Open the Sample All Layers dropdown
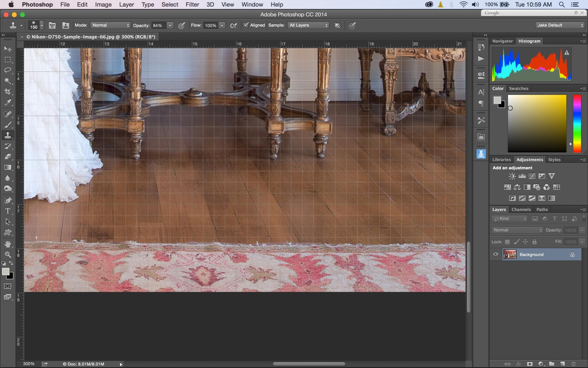 (308, 25)
